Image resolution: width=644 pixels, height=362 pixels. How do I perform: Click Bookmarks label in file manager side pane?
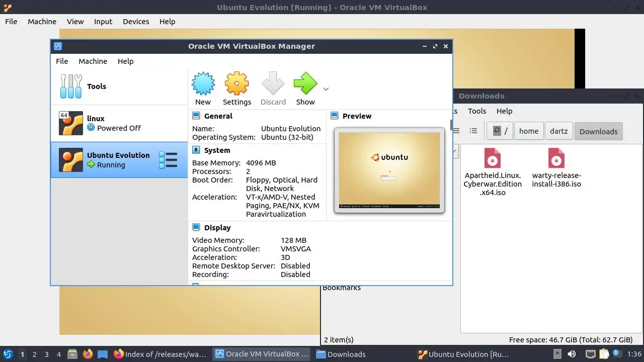pyautogui.click(x=342, y=288)
